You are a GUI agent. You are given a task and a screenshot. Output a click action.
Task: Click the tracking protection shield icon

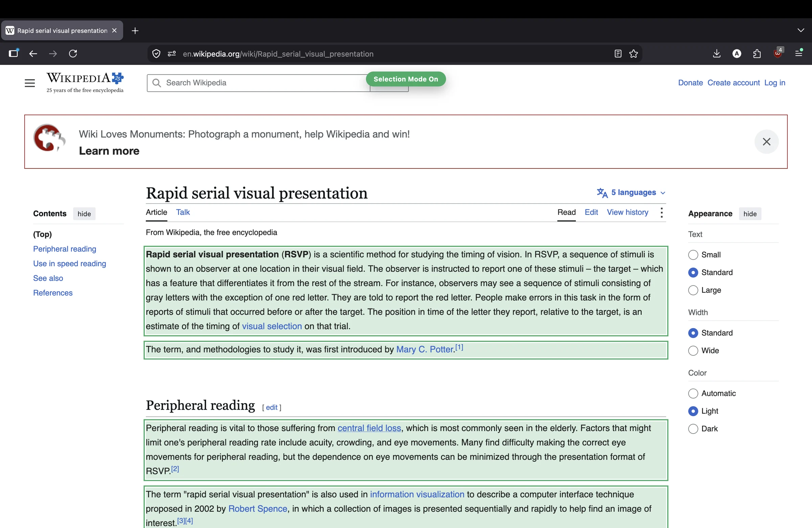[x=156, y=53]
